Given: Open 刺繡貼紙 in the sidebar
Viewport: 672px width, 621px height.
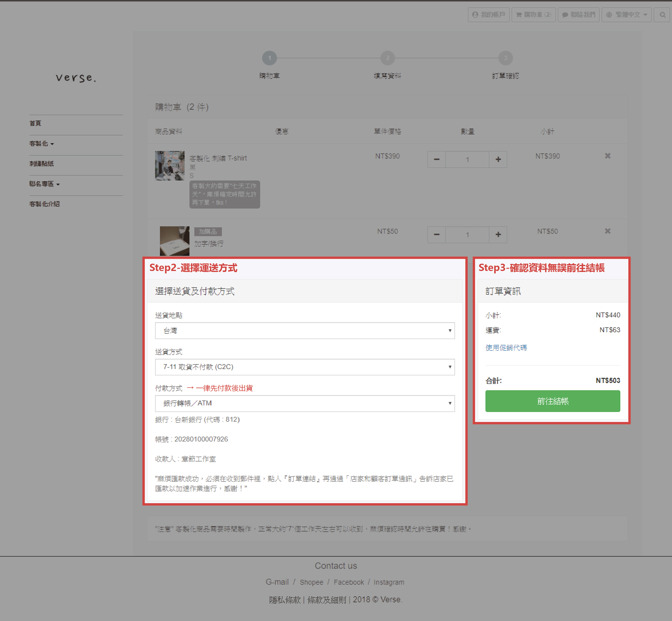Looking at the screenshot, I should click(x=42, y=164).
